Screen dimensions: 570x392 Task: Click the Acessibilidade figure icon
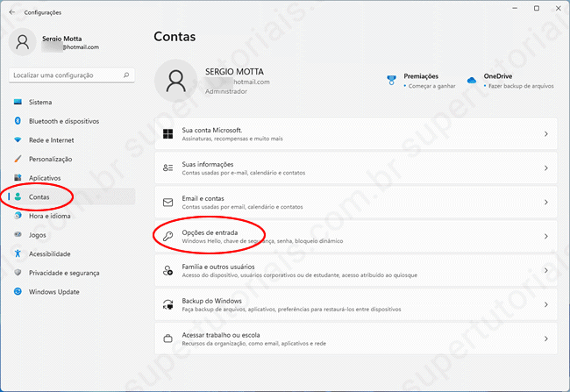(18, 253)
